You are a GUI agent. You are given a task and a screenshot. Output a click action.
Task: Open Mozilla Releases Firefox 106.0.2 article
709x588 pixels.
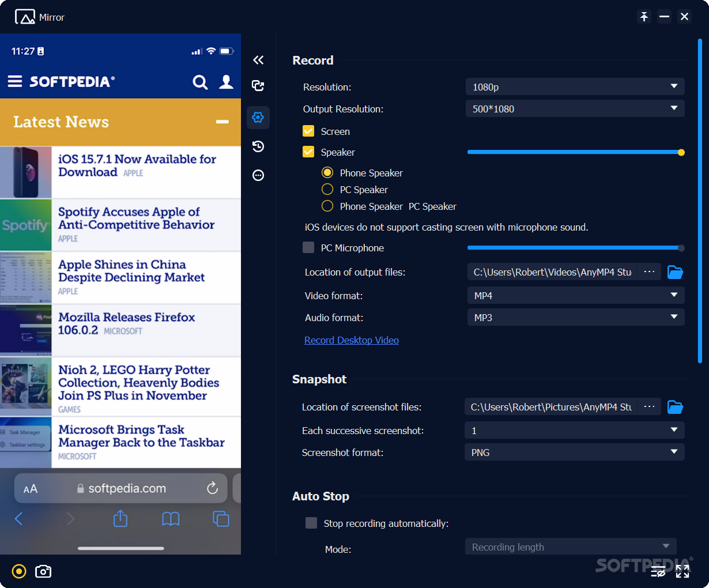click(127, 323)
